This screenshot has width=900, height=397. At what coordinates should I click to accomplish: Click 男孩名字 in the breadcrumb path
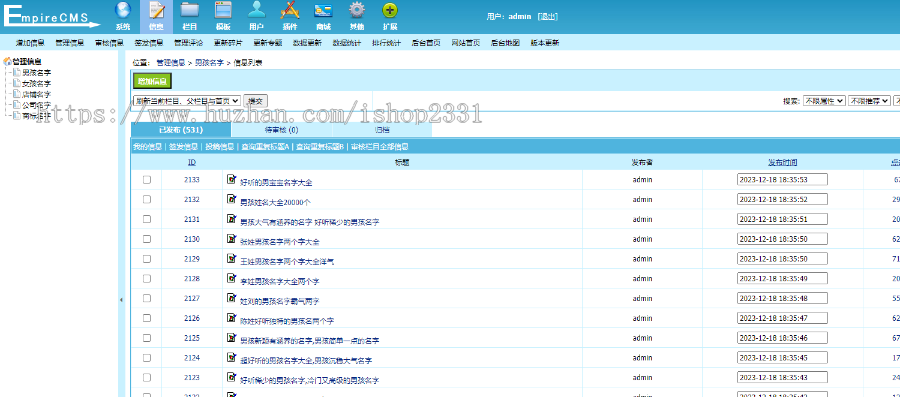click(209, 63)
